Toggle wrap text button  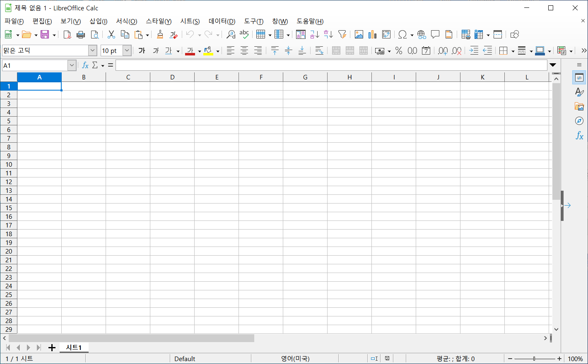pos(319,50)
